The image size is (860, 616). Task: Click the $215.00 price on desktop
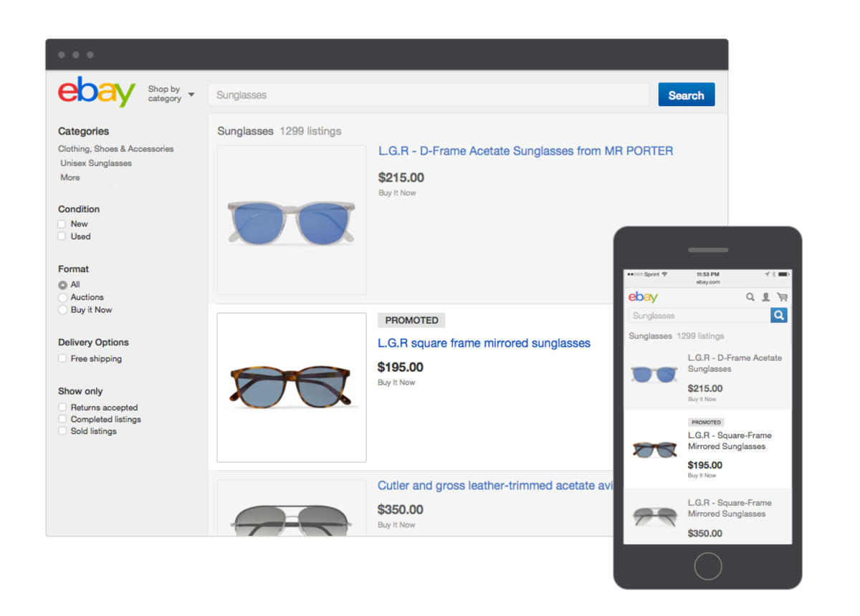(x=401, y=178)
